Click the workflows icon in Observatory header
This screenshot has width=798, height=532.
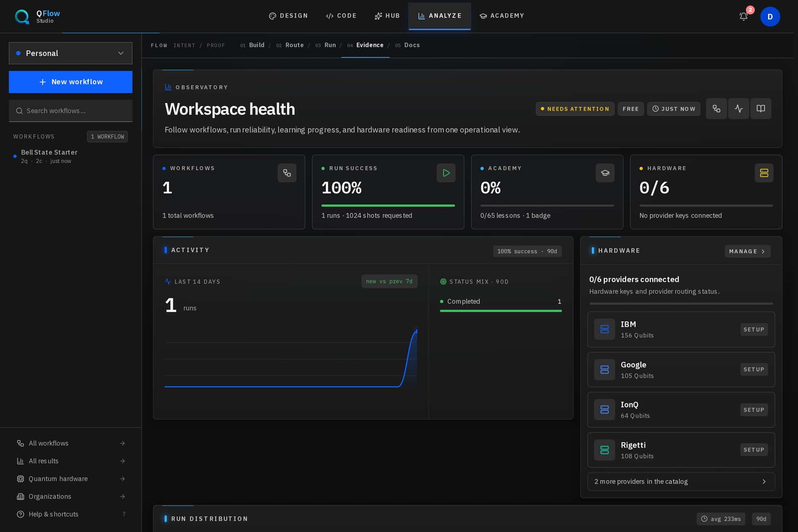click(716, 108)
